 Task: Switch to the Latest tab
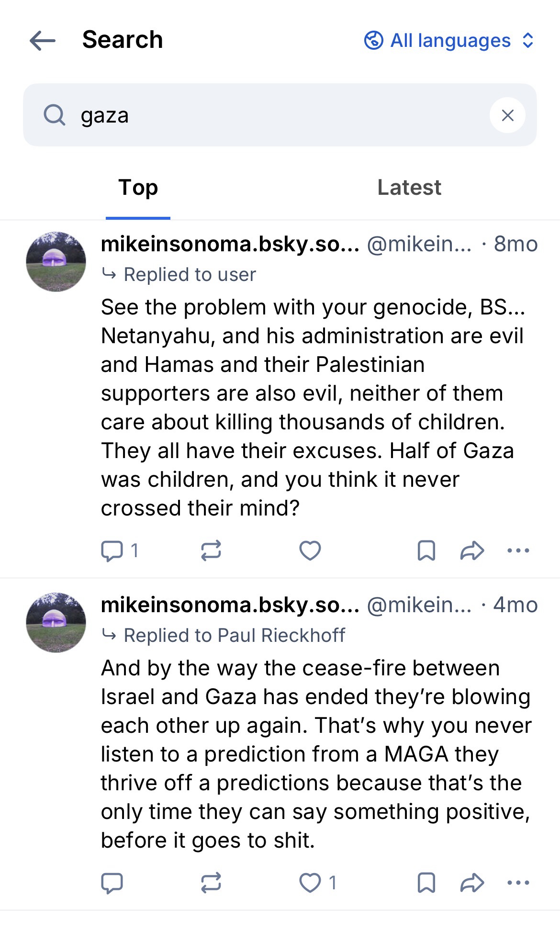[x=409, y=188]
